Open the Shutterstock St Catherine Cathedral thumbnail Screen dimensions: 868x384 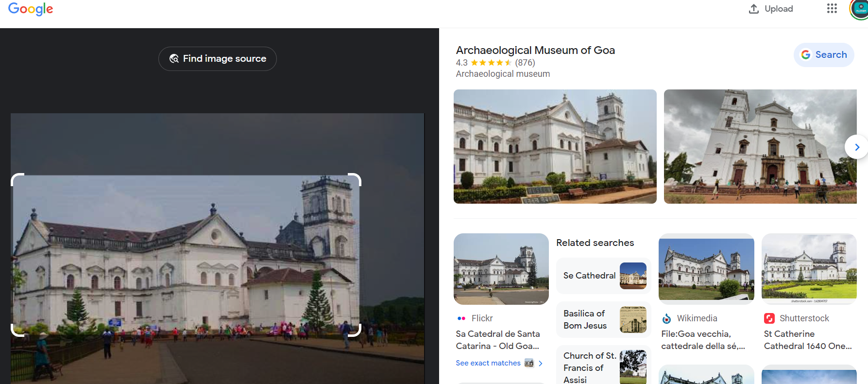[x=809, y=269]
